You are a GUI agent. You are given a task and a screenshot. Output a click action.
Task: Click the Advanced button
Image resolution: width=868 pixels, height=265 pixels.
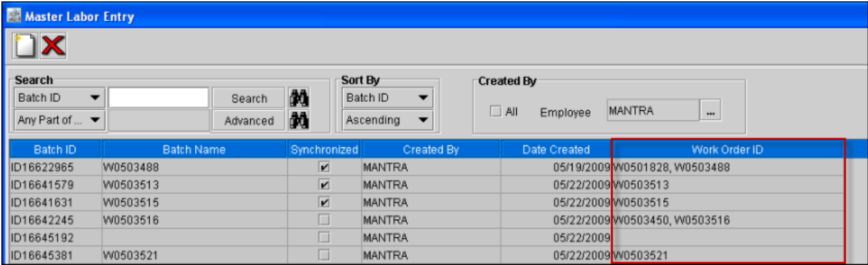point(249,120)
